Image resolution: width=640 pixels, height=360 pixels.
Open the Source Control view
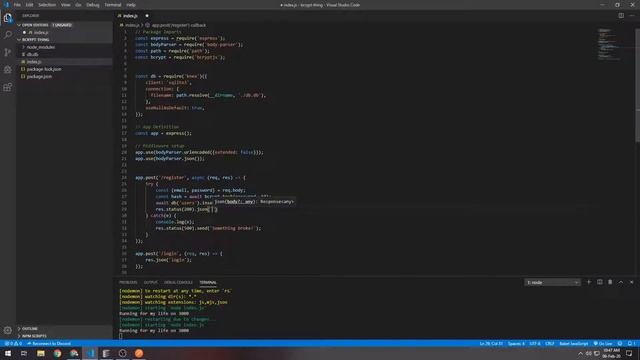(x=8, y=52)
